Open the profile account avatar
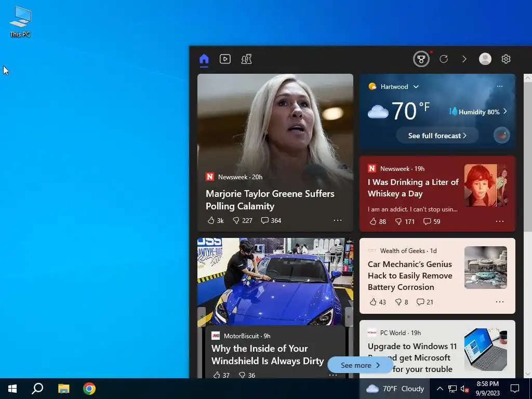 (x=485, y=59)
